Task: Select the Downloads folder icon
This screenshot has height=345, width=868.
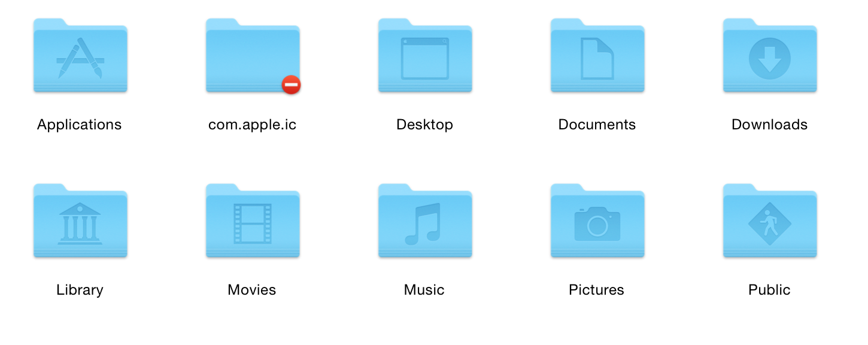Action: pos(770,56)
